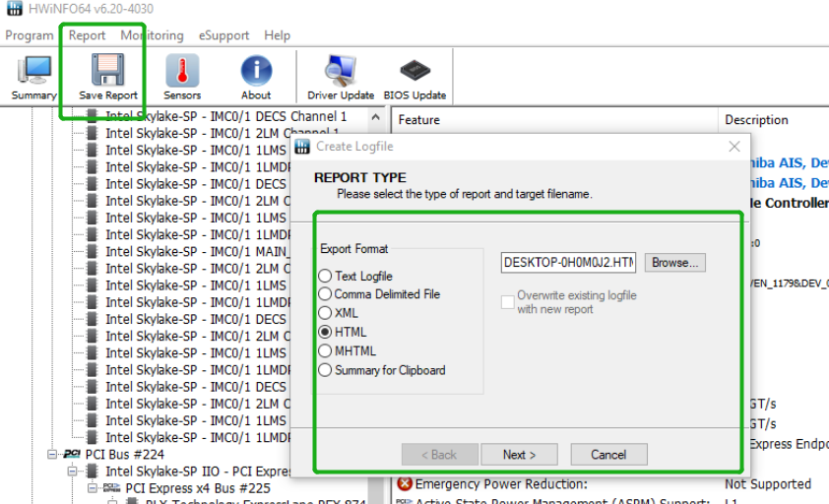The width and height of the screenshot is (829, 504).
Task: Click the red Emergency Power Reduction status icon
Action: coord(405,483)
